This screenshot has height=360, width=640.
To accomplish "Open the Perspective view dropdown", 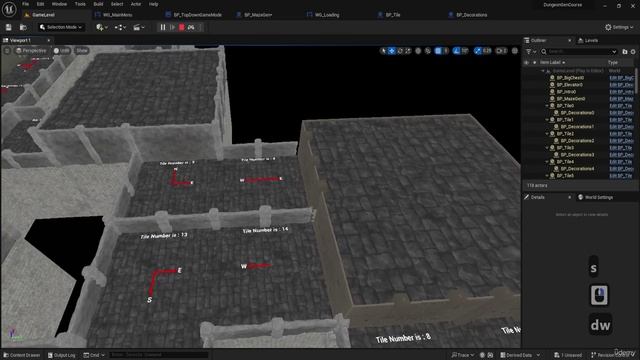I will coord(31,51).
